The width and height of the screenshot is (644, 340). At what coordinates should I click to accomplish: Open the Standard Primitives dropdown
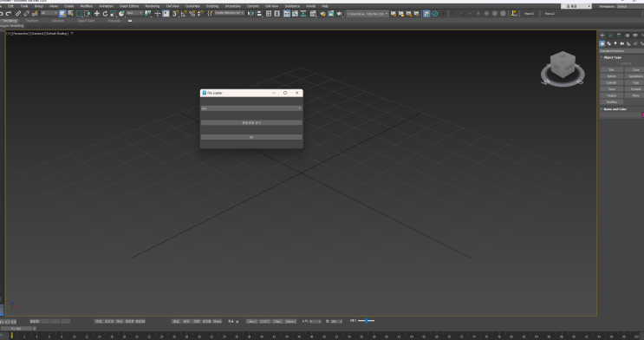[x=621, y=51]
